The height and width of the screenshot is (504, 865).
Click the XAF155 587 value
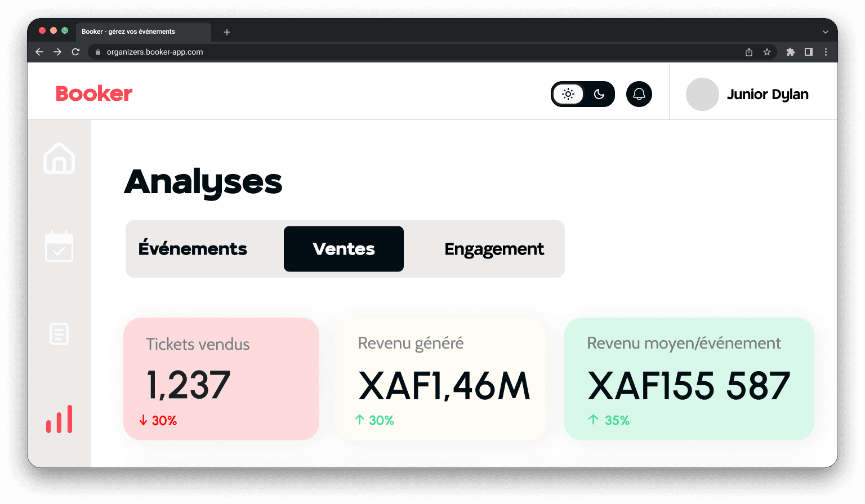click(689, 386)
